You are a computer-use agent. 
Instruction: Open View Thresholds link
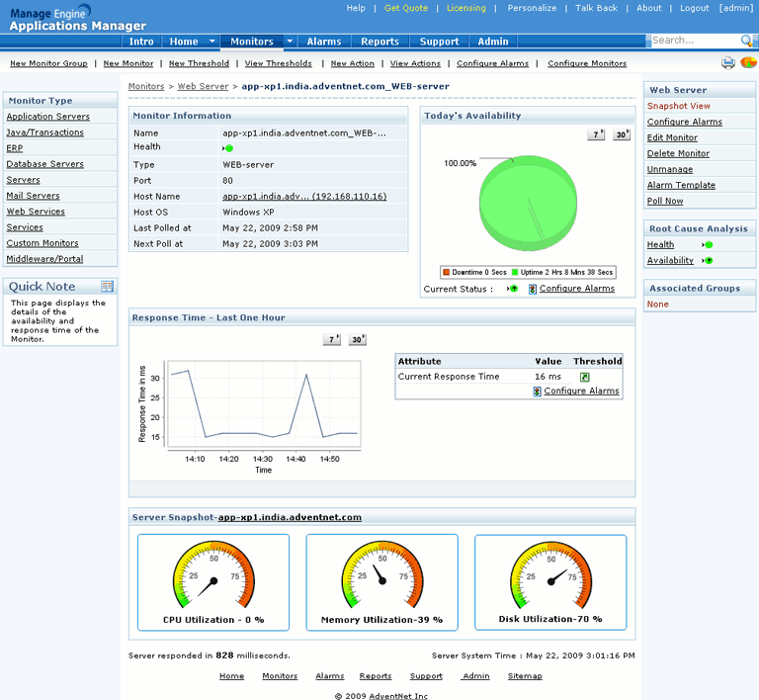coord(279,63)
